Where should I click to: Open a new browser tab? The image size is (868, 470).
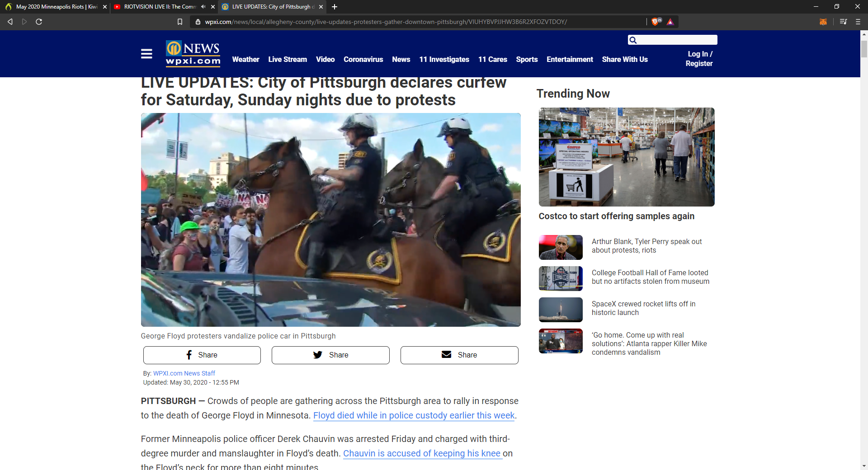[335, 7]
